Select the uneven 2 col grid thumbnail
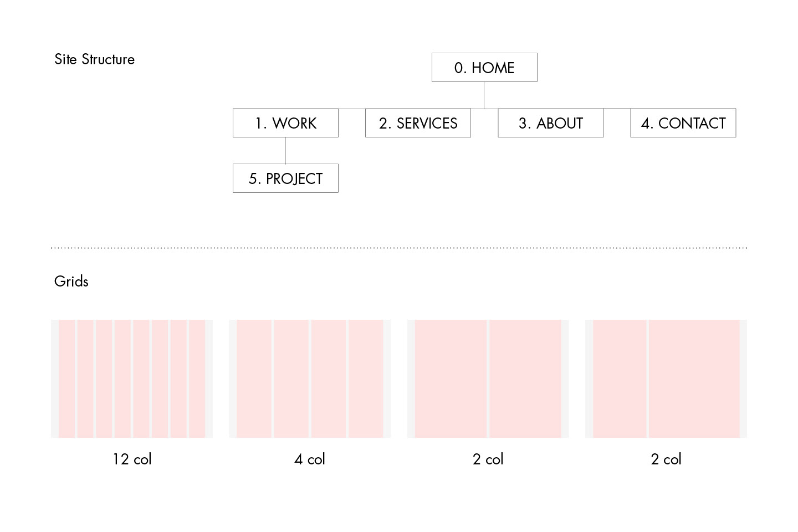This screenshot has height=532, width=798. [666, 378]
